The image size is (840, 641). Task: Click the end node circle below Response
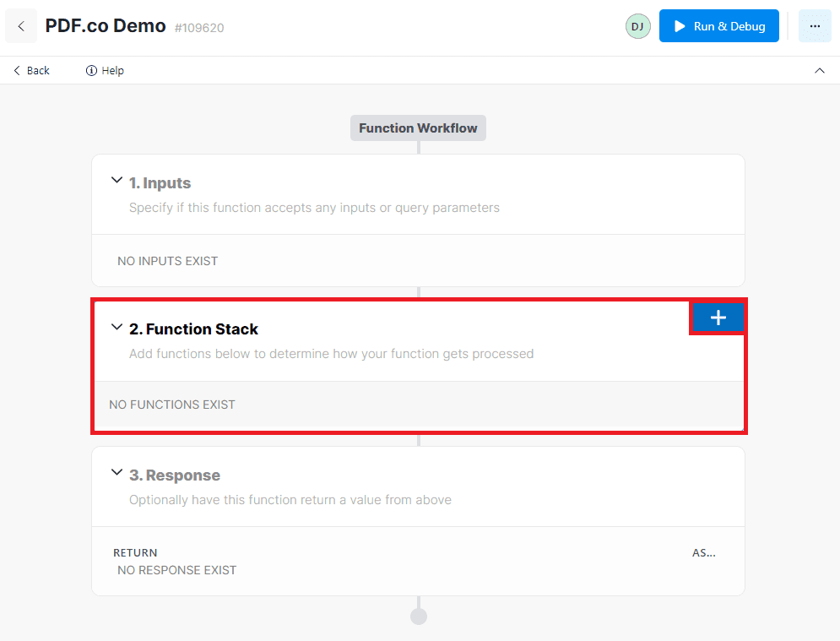pos(419,617)
